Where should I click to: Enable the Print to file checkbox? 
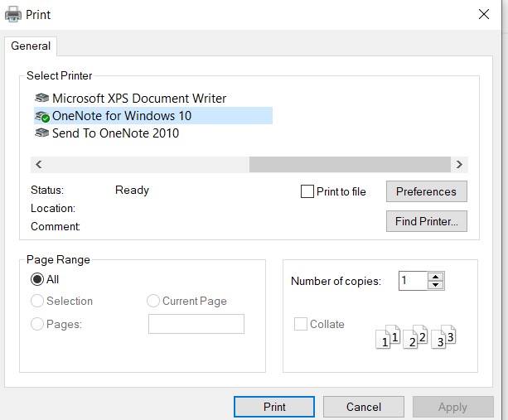tap(307, 191)
